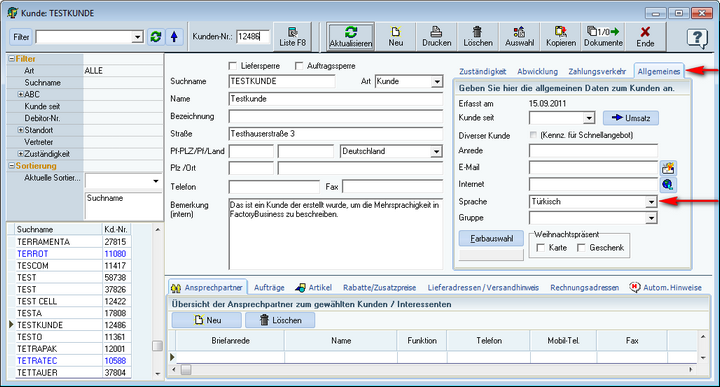Refresh filter with green arrows icon
The width and height of the screenshot is (720, 387).
tap(156, 37)
